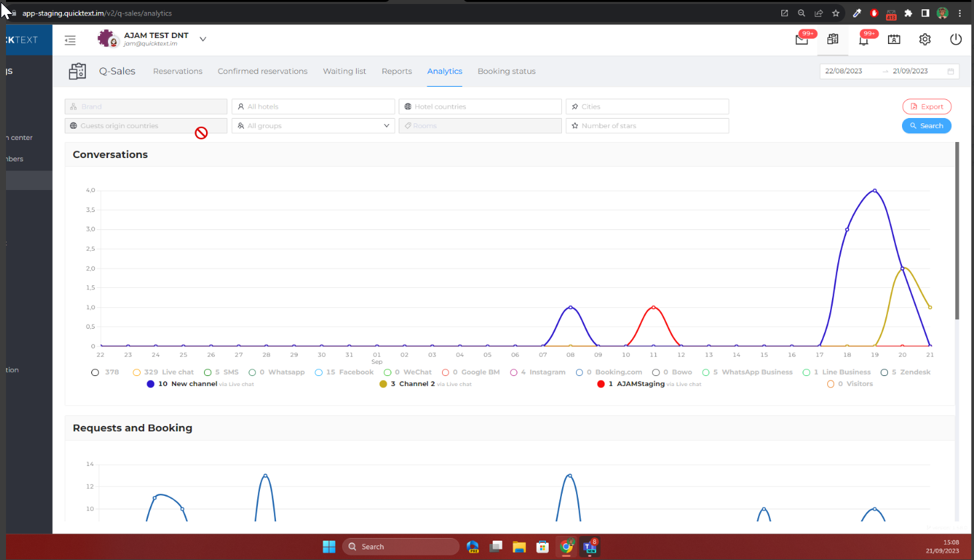Switch to the Reservations tab

point(177,71)
